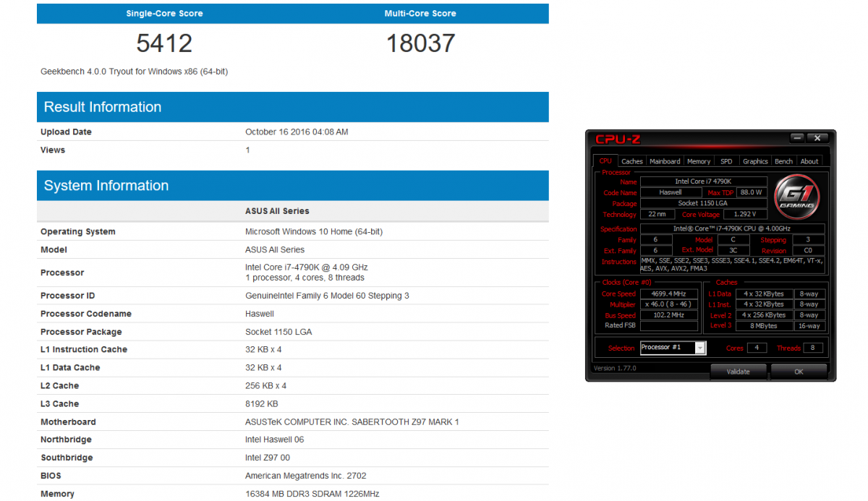Switch to the Bench tab in CPU-Z
The height and width of the screenshot is (501, 868).
point(783,161)
